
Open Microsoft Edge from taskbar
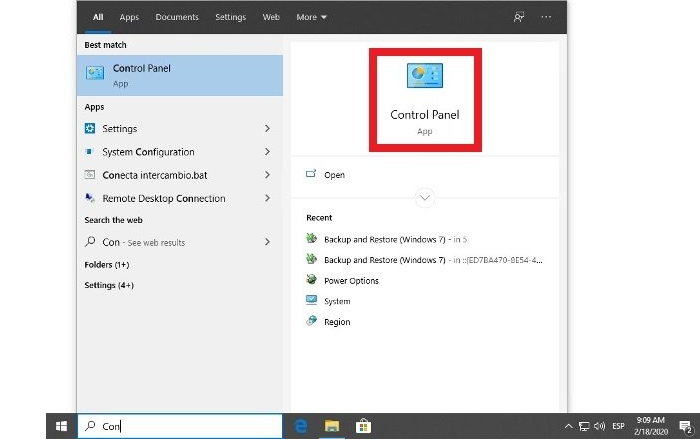pos(301,426)
